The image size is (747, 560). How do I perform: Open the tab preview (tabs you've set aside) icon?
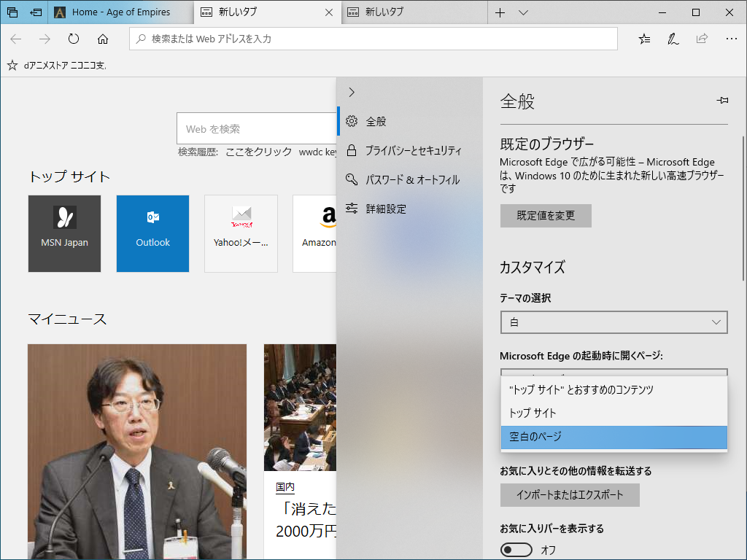click(x=12, y=12)
